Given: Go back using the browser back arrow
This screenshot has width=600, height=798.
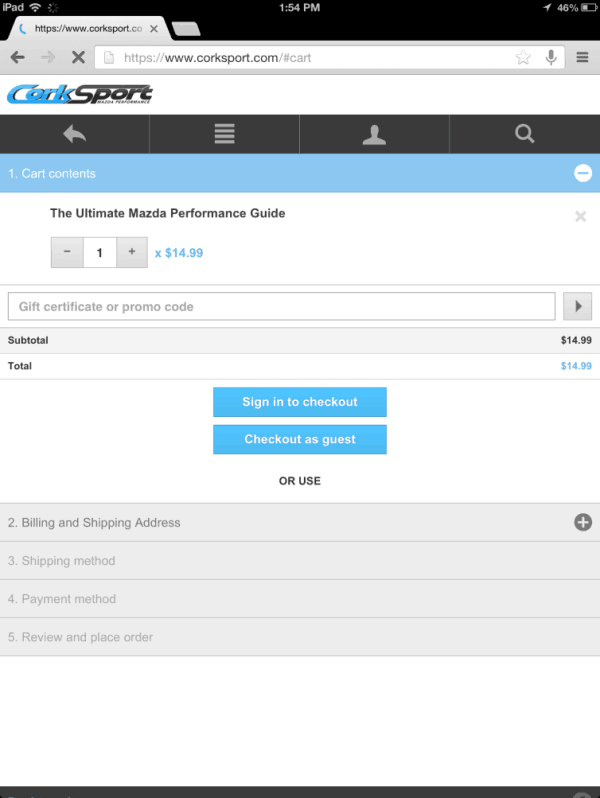Looking at the screenshot, I should [x=17, y=58].
